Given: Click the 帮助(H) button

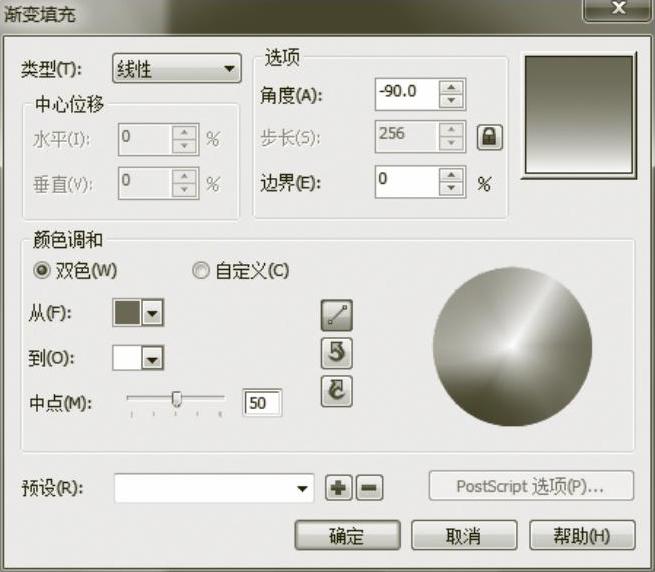Looking at the screenshot, I should click(582, 535).
